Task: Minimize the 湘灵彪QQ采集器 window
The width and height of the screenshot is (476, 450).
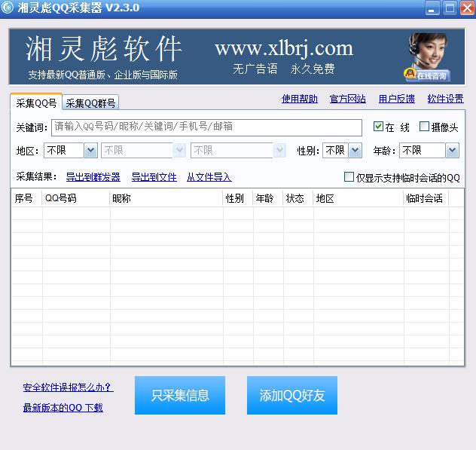Action: point(432,8)
